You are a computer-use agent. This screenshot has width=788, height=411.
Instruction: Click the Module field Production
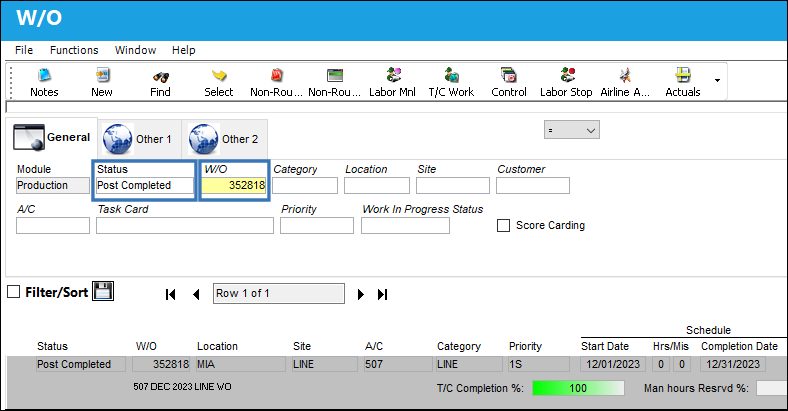click(53, 185)
